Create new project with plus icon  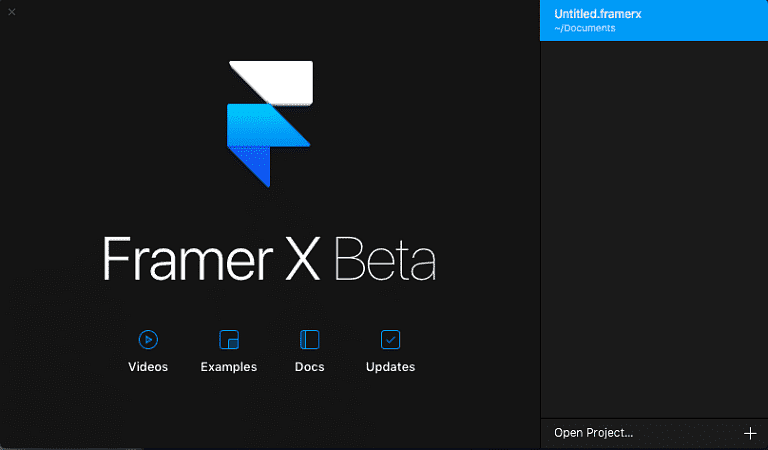[x=751, y=433]
